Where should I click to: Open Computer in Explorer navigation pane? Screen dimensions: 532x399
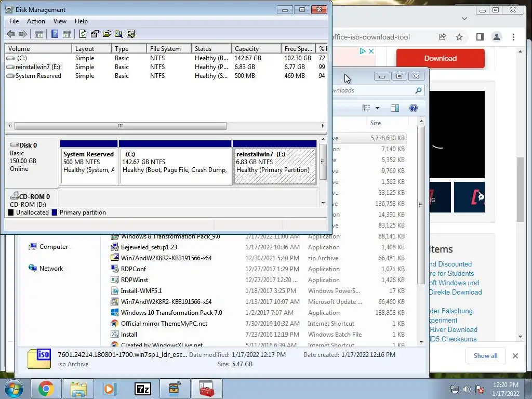click(48, 247)
